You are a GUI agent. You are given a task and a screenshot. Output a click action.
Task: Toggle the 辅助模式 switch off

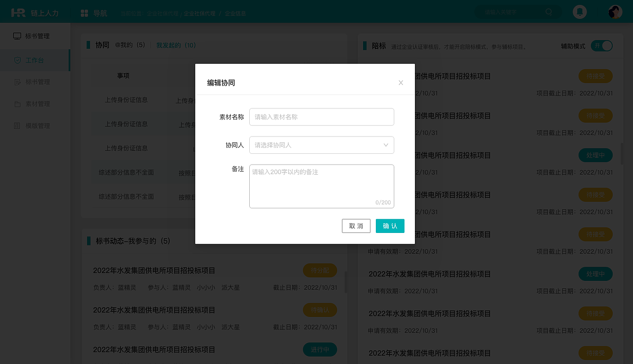(x=601, y=45)
